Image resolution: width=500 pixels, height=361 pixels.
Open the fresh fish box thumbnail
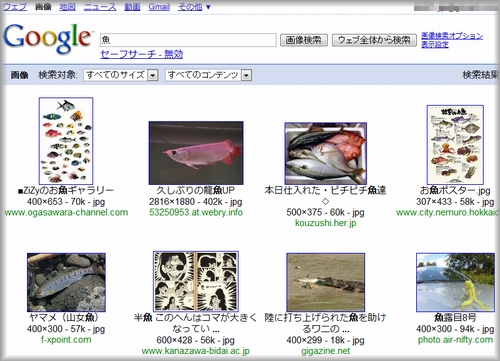click(x=326, y=153)
